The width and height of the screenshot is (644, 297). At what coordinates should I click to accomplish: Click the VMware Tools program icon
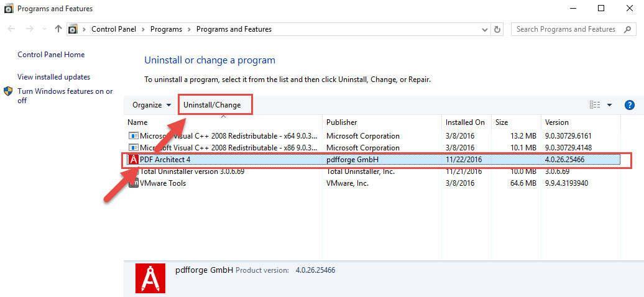tap(133, 183)
